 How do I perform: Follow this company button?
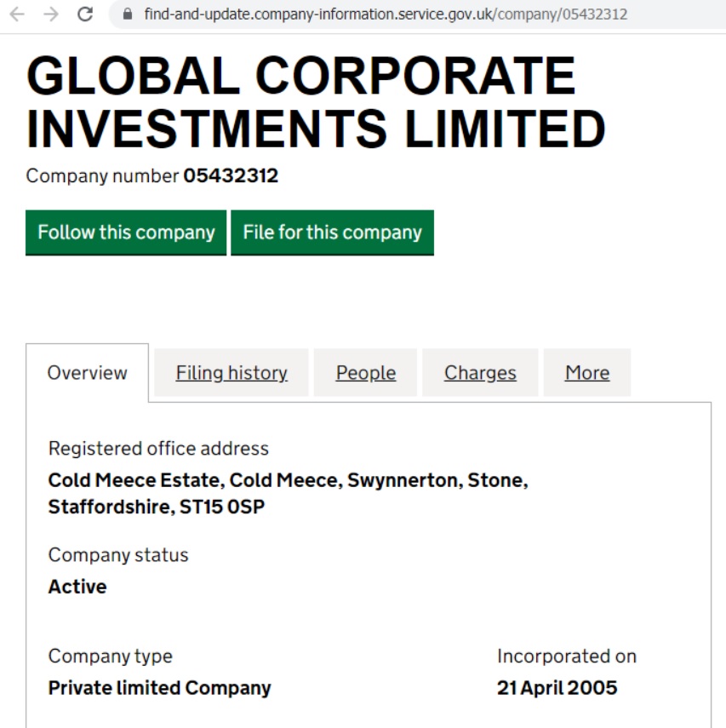click(x=126, y=232)
